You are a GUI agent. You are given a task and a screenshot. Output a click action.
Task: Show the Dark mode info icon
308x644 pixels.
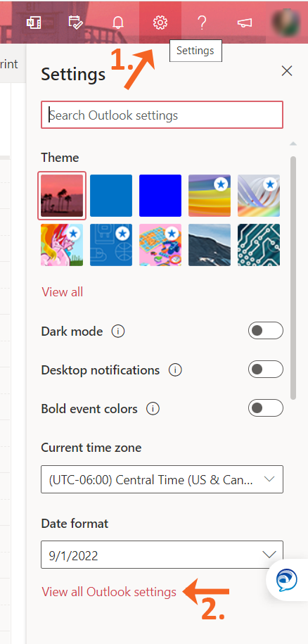[117, 331]
